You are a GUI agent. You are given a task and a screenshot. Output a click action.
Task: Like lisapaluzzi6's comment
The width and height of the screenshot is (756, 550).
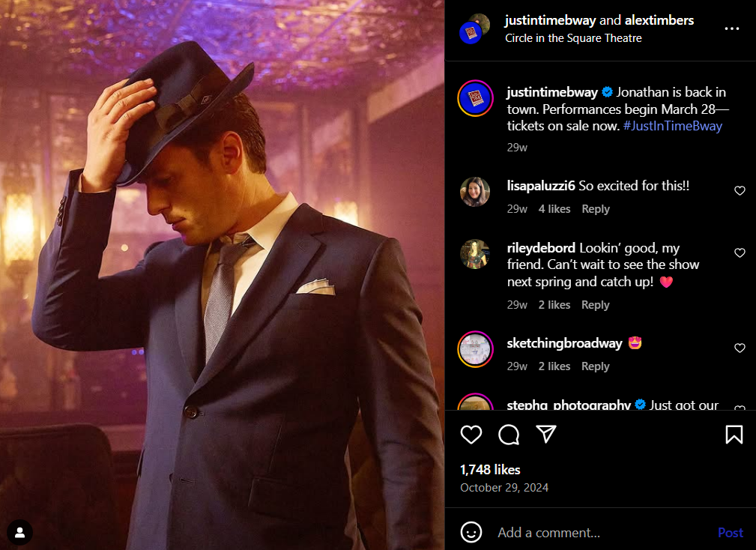pyautogui.click(x=740, y=191)
